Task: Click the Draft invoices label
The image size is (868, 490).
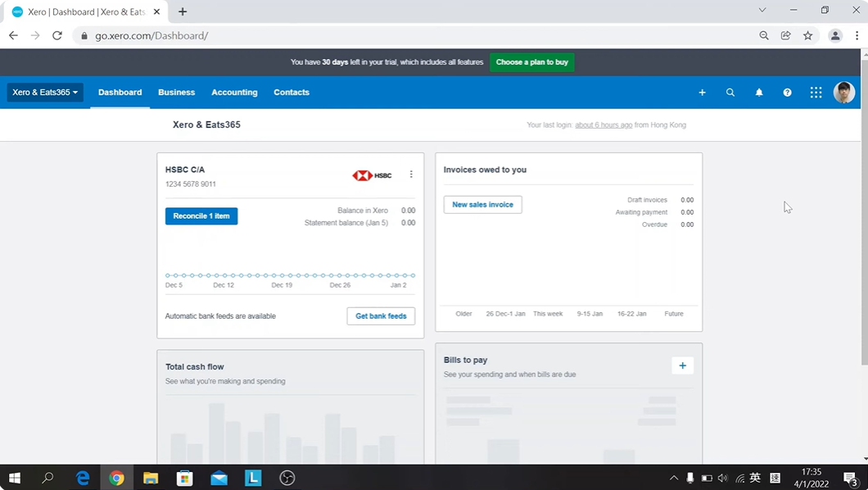Action: pos(647,200)
